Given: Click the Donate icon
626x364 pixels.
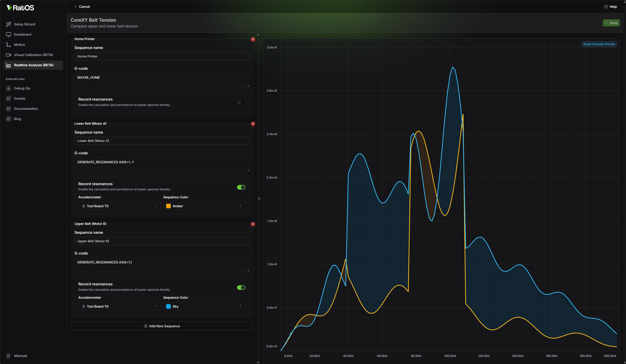Looking at the screenshot, I should (9, 98).
